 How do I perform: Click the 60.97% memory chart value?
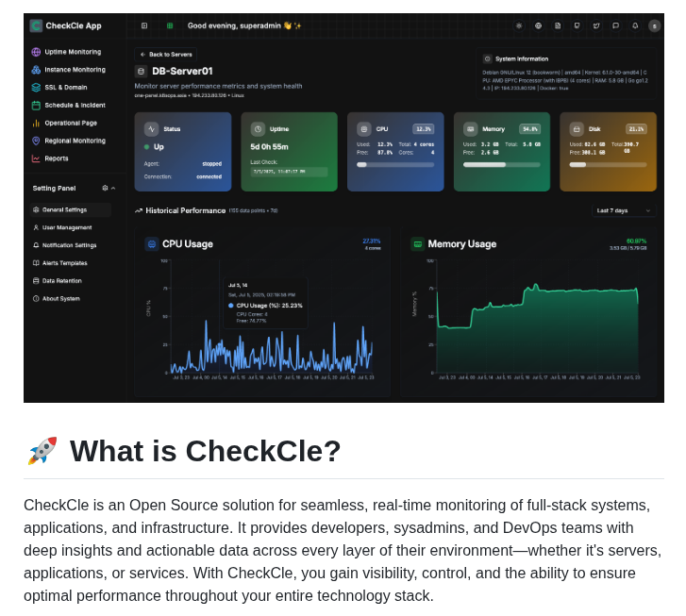tap(636, 241)
